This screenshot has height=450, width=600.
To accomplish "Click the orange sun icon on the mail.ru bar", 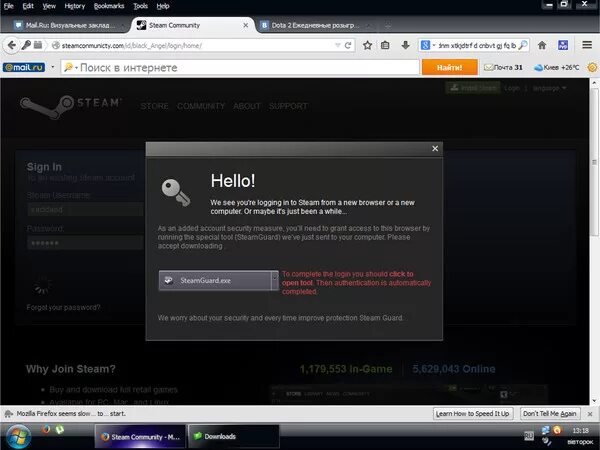I will coord(592,68).
